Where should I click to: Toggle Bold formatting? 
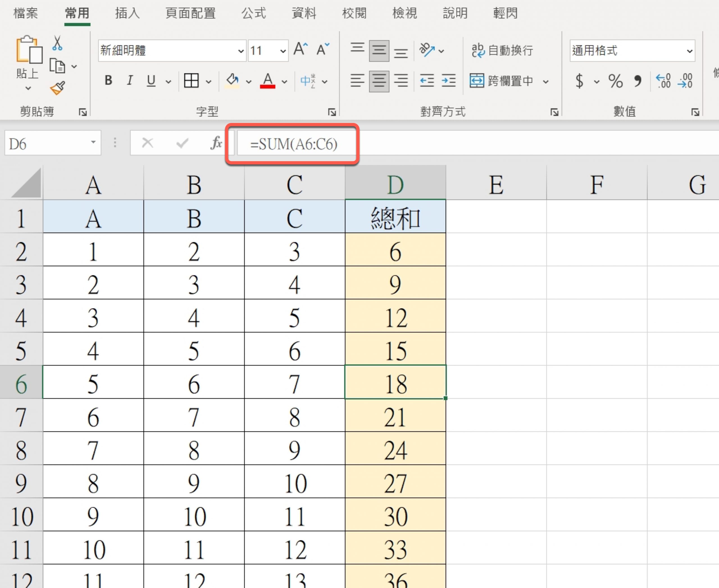(x=108, y=81)
